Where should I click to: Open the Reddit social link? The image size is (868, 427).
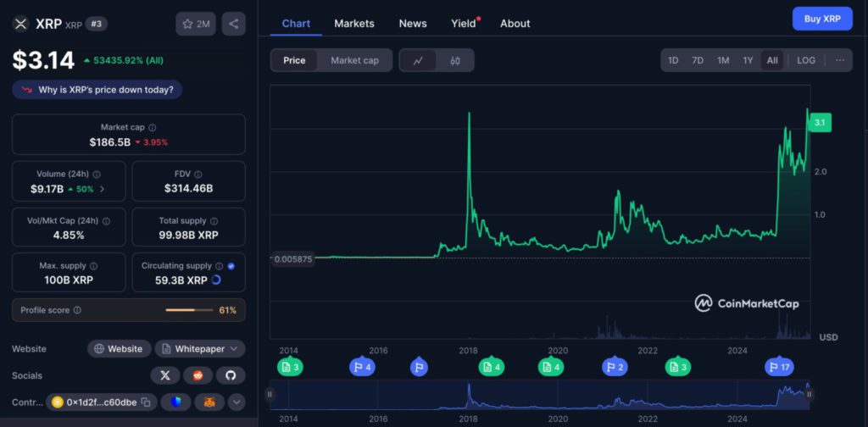pos(198,375)
